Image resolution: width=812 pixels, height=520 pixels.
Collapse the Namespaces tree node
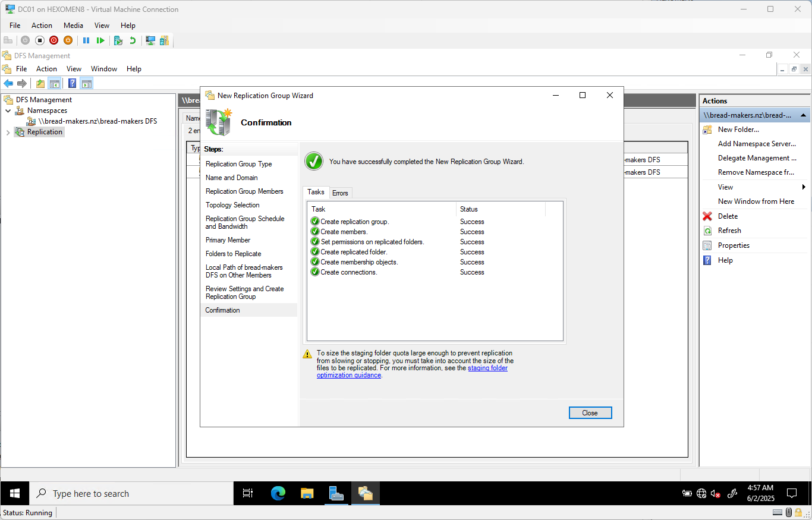tap(9, 111)
